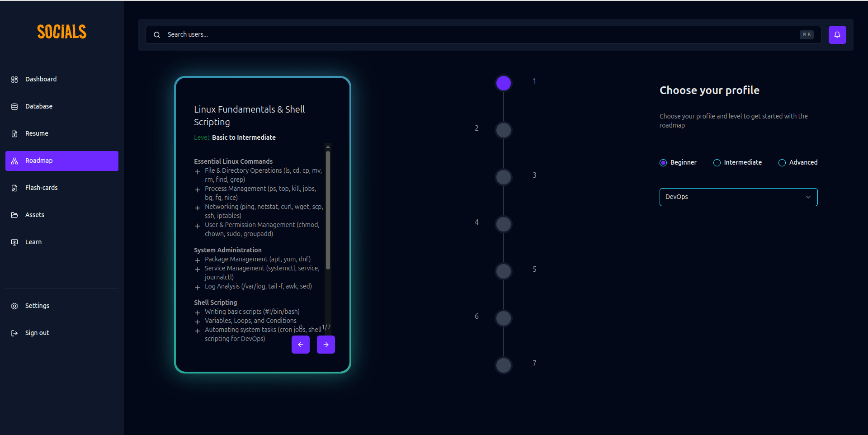868x435 pixels.
Task: Click the Essential Linux Commands heading
Action: (x=233, y=161)
